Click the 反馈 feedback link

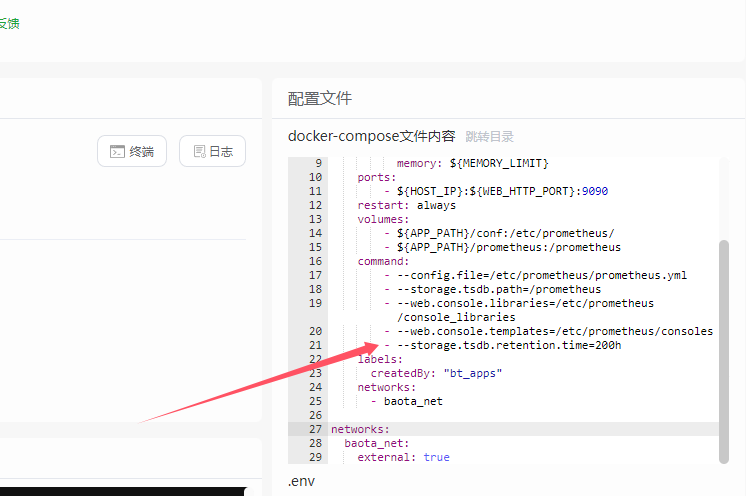coord(9,23)
